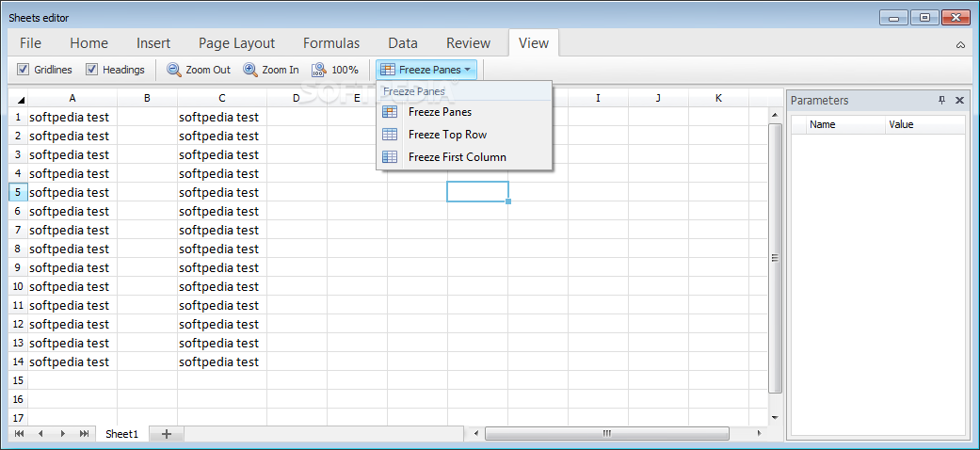The image size is (980, 450).
Task: Select the Sheet1 tab
Action: [x=121, y=434]
